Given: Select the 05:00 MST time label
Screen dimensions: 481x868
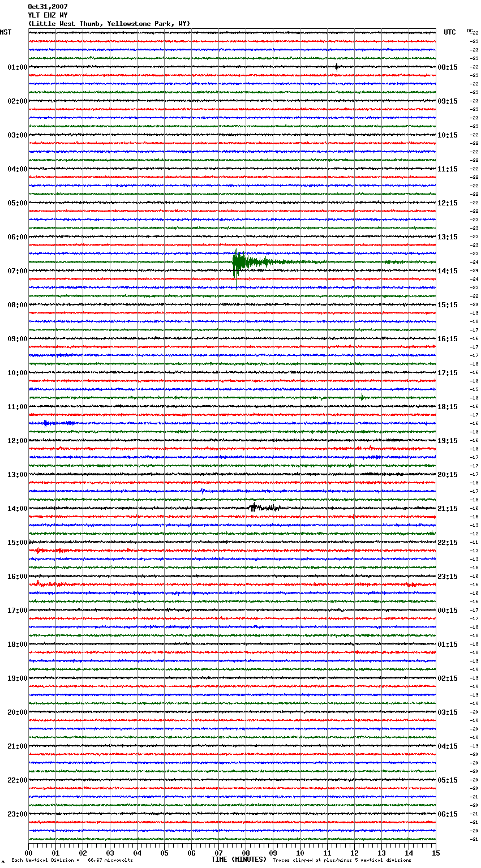Looking at the screenshot, I should (18, 203).
